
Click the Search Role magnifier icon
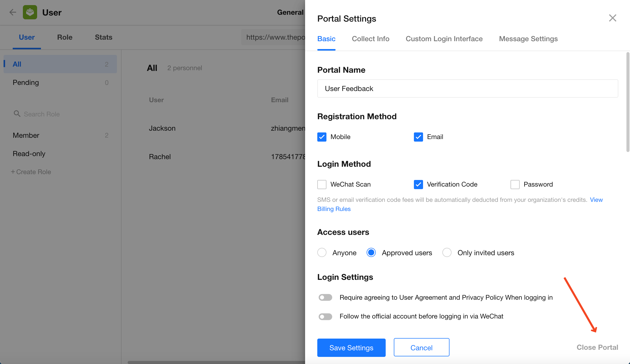[17, 114]
